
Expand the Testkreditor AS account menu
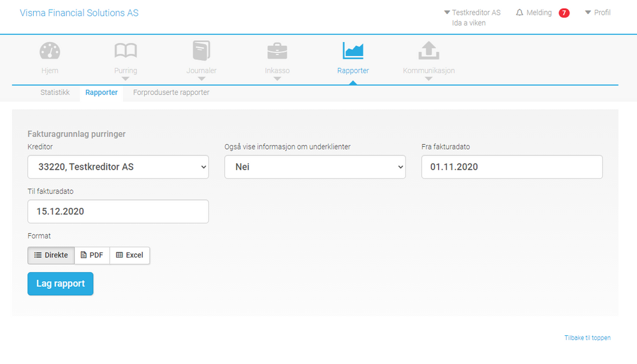tap(472, 13)
